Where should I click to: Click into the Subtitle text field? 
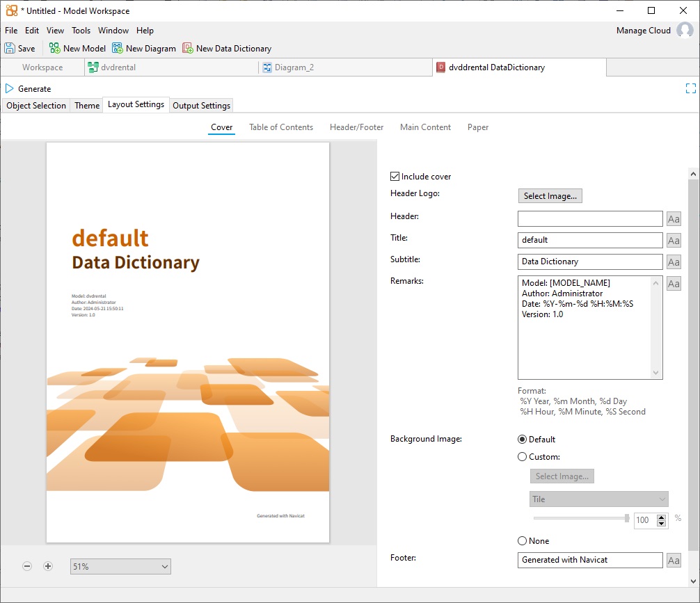click(590, 262)
